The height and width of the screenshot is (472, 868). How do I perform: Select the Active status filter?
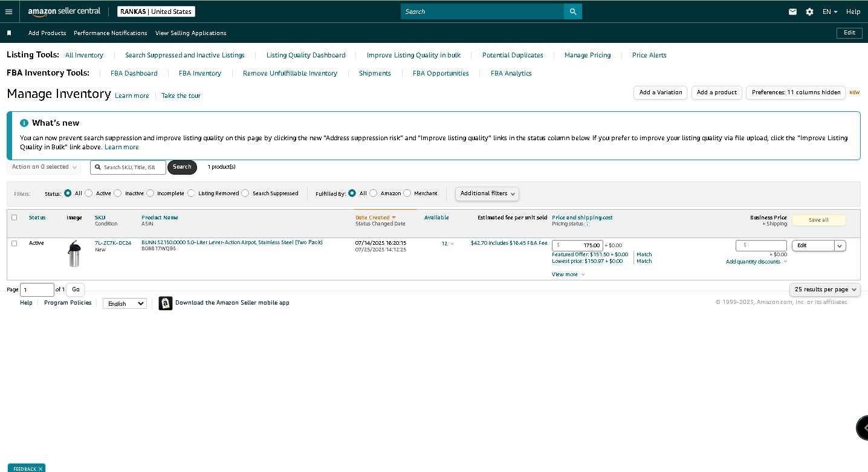pos(89,193)
